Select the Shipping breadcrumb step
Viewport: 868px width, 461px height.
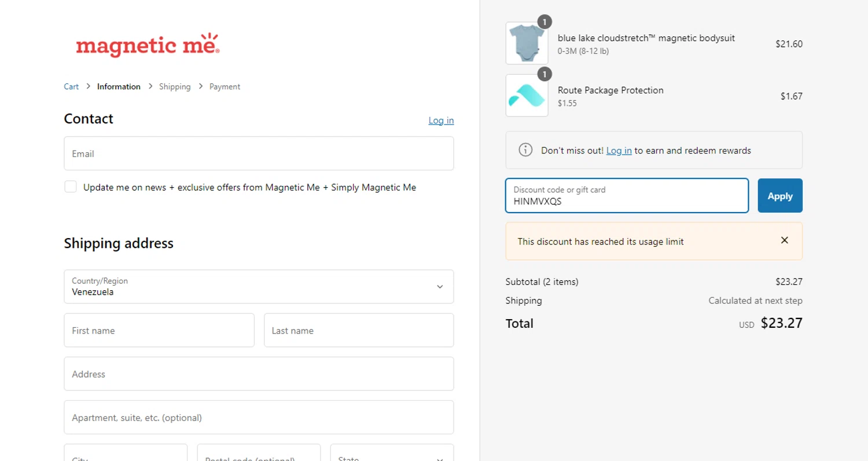[x=175, y=86]
